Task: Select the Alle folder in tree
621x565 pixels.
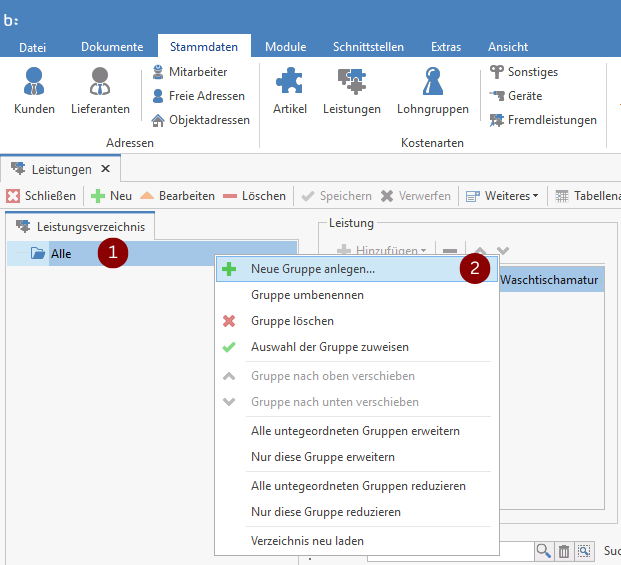Action: [x=60, y=254]
